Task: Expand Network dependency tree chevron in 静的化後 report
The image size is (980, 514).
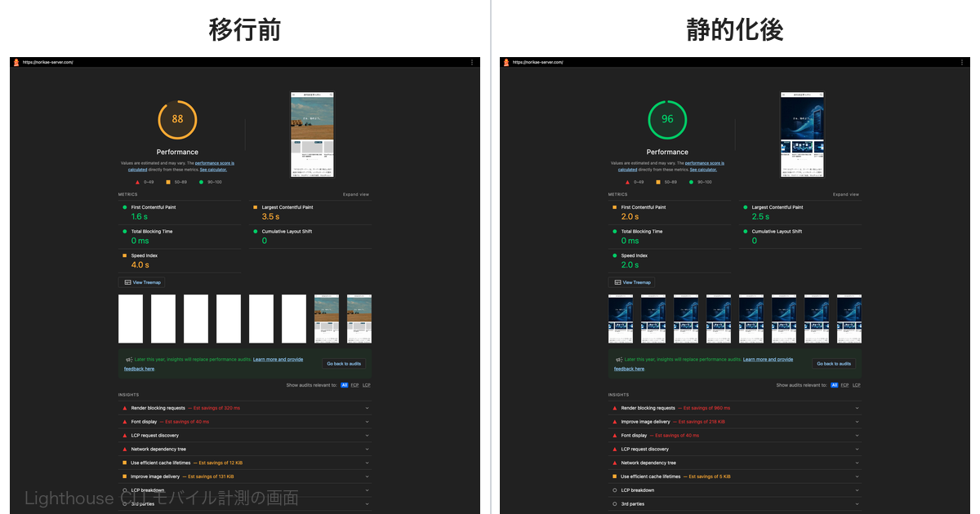Action: pos(857,463)
